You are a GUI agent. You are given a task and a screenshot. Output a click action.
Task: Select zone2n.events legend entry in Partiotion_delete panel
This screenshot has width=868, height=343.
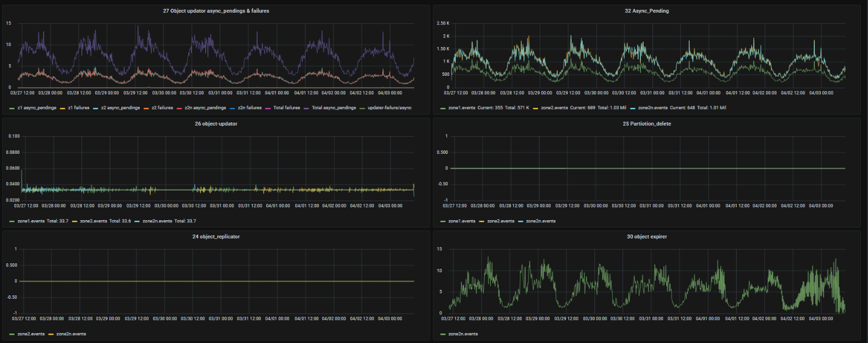541,221
